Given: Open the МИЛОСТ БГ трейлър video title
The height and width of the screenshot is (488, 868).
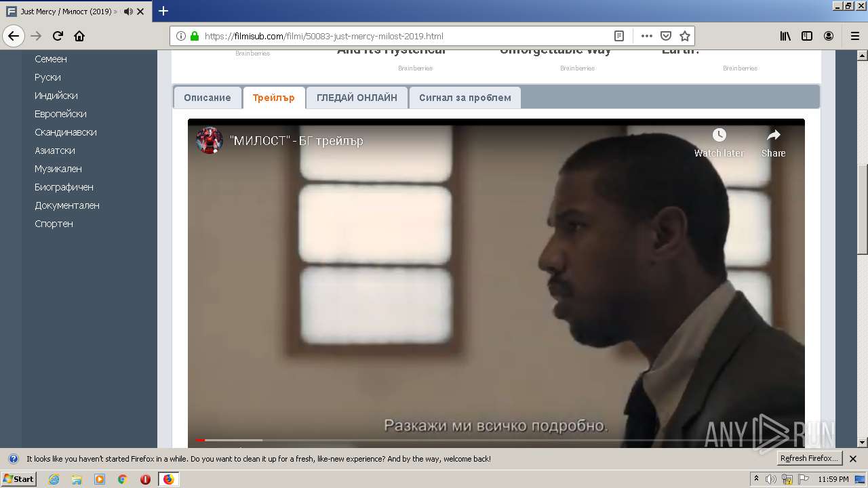Looking at the screenshot, I should pyautogui.click(x=296, y=141).
